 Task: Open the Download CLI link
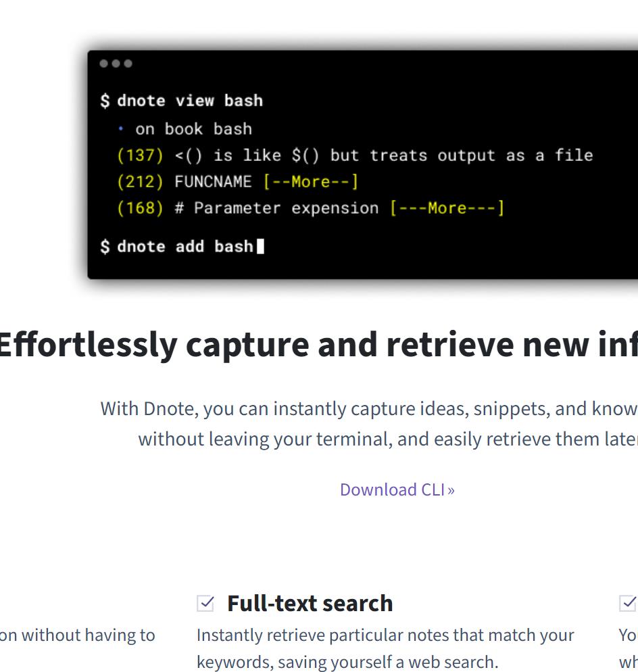point(392,489)
